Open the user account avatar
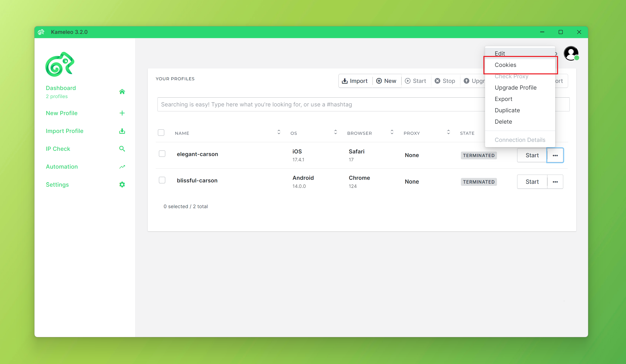The width and height of the screenshot is (626, 364). (571, 53)
